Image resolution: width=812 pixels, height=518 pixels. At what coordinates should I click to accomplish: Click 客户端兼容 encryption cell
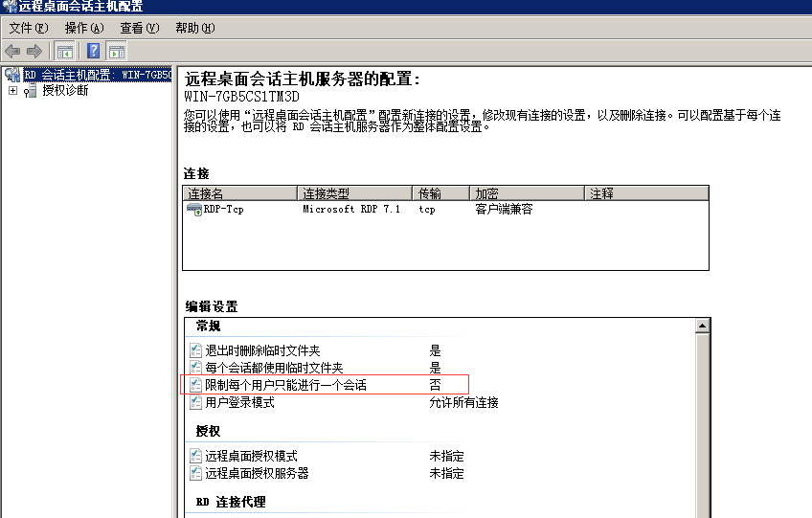click(x=504, y=210)
